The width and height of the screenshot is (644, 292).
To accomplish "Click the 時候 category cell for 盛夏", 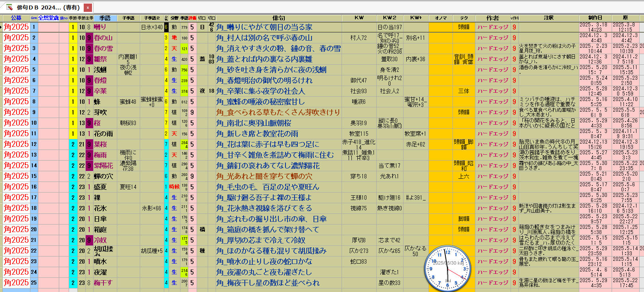I will point(174,187).
